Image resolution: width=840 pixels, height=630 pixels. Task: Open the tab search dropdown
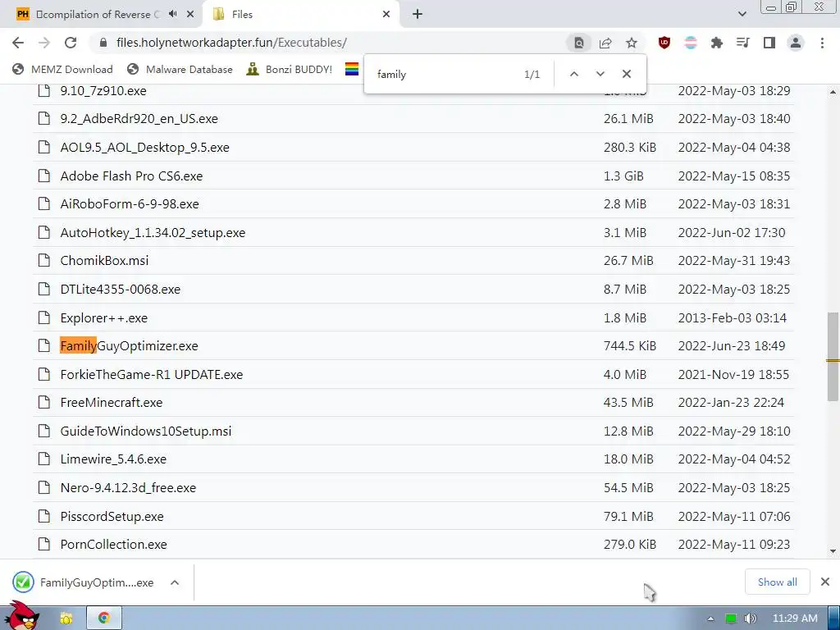click(x=742, y=15)
